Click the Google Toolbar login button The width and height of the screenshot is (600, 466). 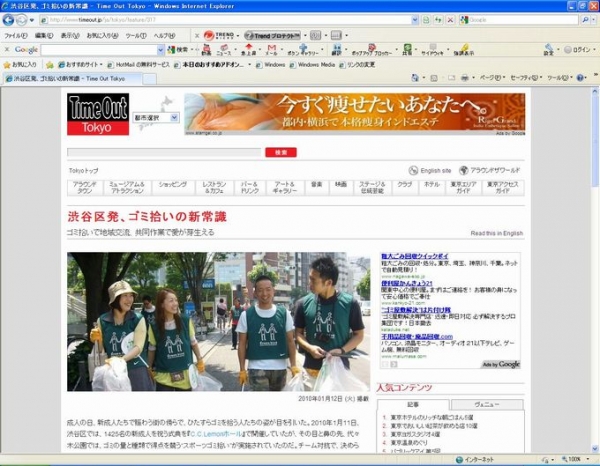[577, 50]
